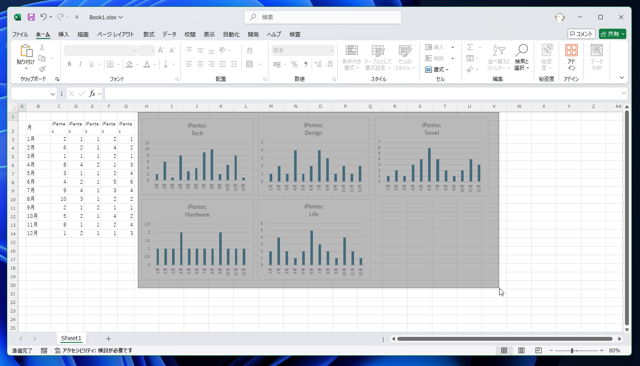Collapse the ribbon with chevron

[x=621, y=78]
